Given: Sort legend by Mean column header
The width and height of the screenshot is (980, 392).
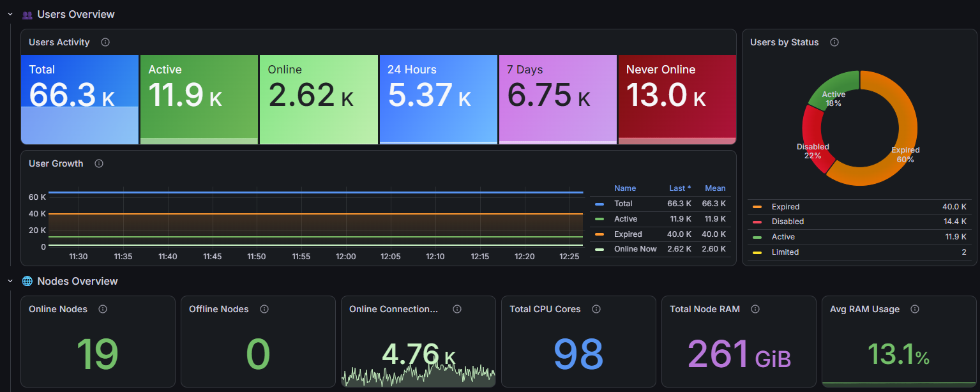Looking at the screenshot, I should coord(715,188).
